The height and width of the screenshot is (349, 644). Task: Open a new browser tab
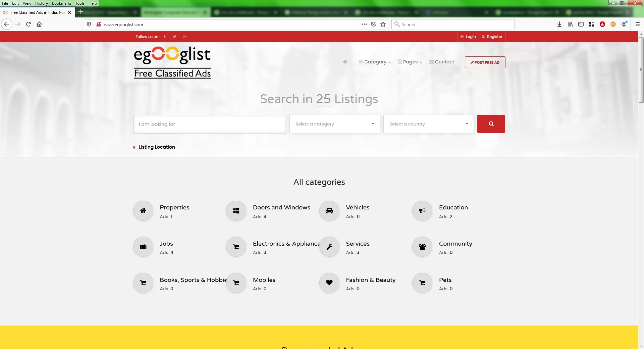(x=80, y=12)
